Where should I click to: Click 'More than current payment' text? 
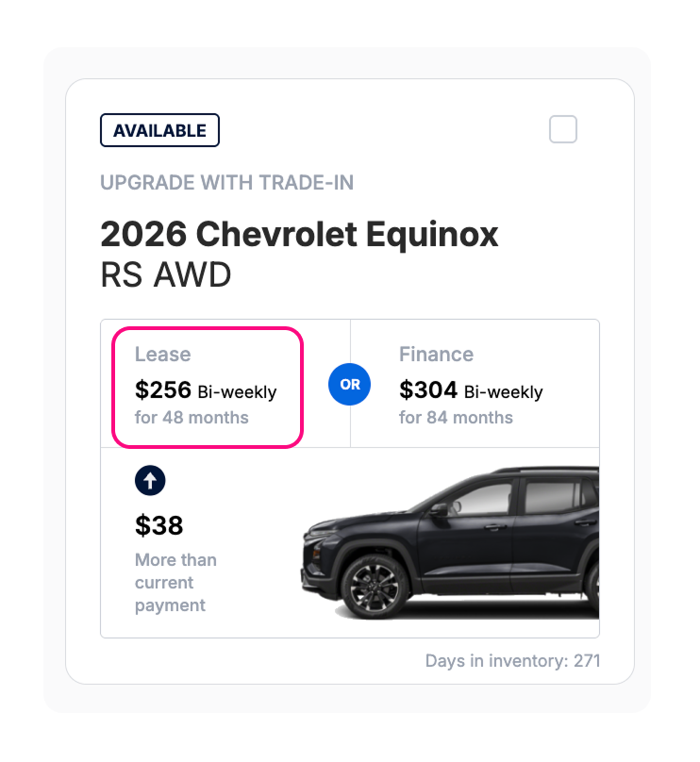click(x=175, y=582)
